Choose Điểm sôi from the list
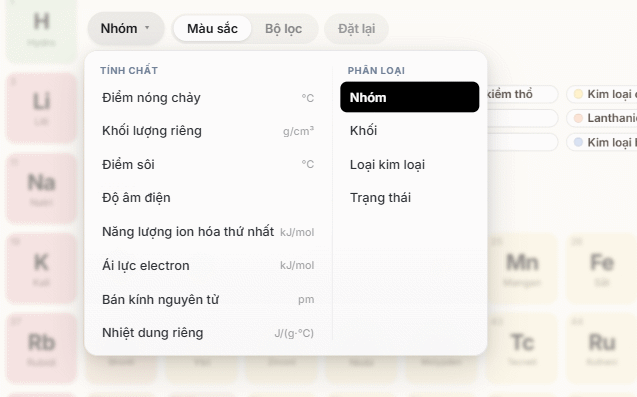 (208, 165)
